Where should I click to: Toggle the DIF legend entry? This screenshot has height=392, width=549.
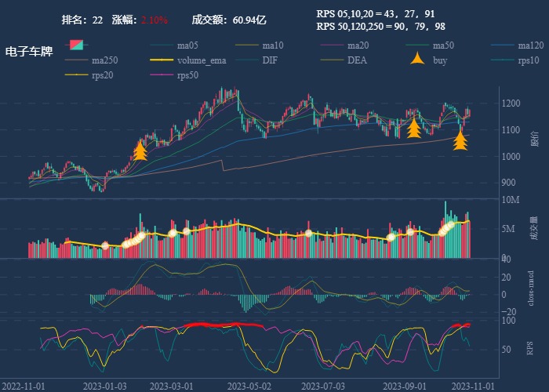(247, 60)
